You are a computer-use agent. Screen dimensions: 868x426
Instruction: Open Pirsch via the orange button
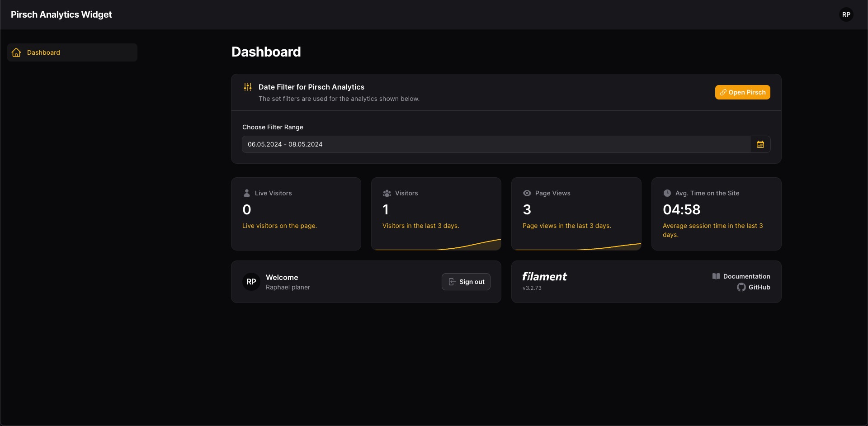click(742, 92)
